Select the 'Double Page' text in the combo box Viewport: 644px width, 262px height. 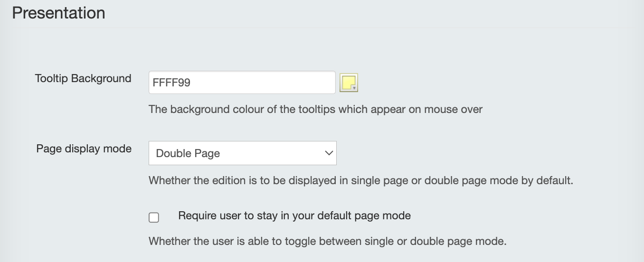(188, 153)
